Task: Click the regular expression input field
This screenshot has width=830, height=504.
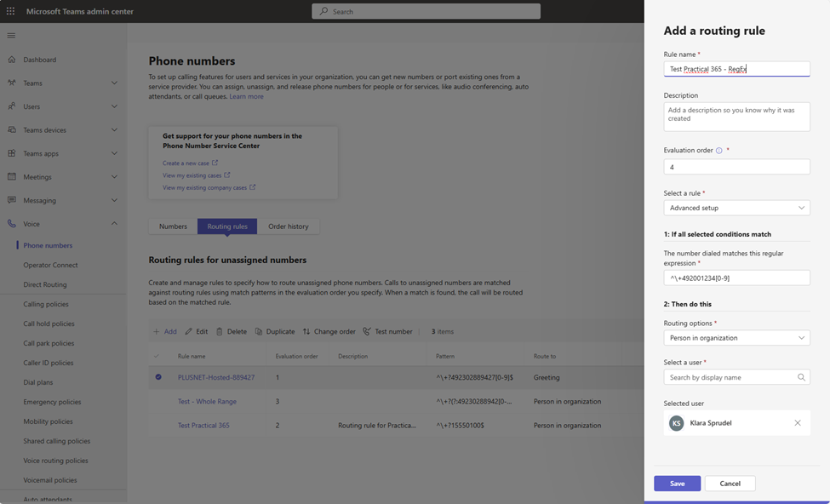Action: [x=737, y=278]
